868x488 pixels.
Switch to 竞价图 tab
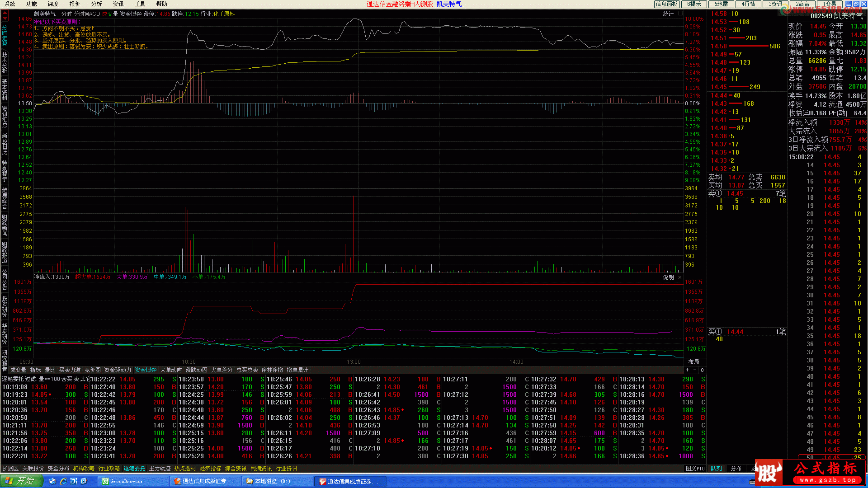coord(92,370)
